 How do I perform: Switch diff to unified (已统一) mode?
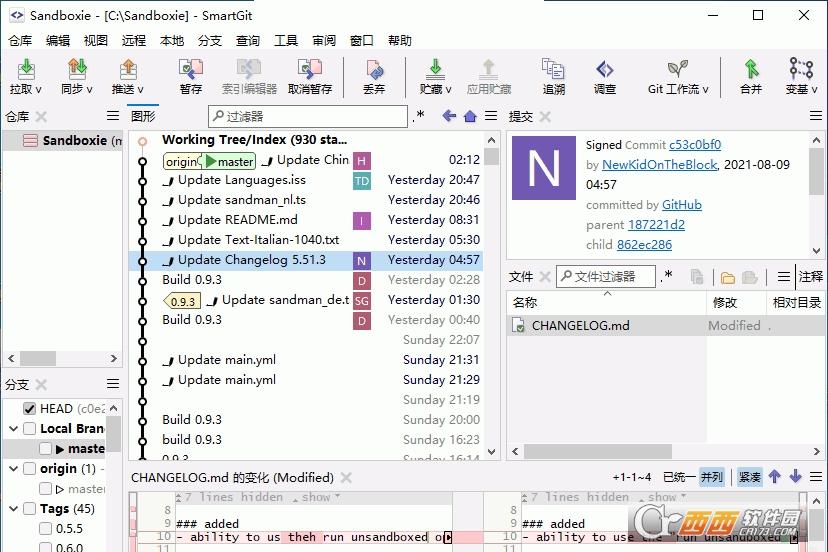[680, 477]
